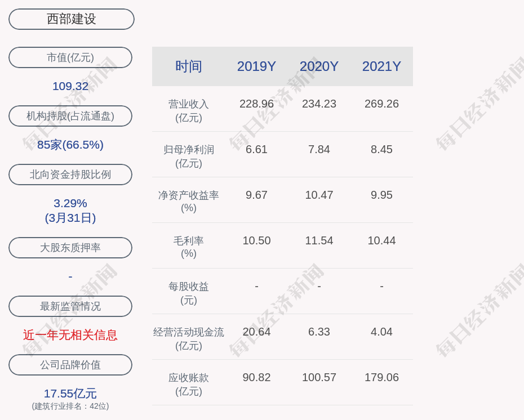The width and height of the screenshot is (524, 420).
Task: Click the 经营活动现金流(亿元) row label
Action: (189, 338)
